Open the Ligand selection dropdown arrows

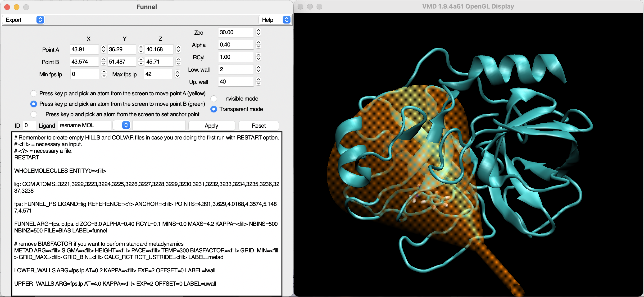point(126,125)
